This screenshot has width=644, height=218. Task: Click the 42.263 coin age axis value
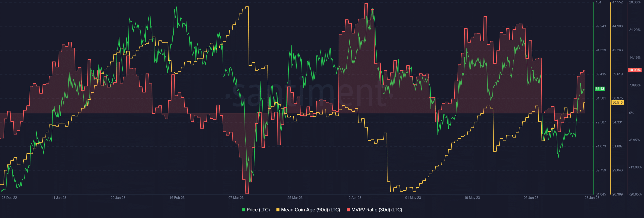click(618, 50)
